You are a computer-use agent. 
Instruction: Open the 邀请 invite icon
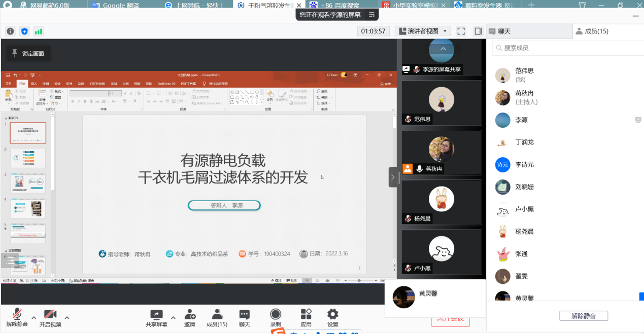[190, 318]
